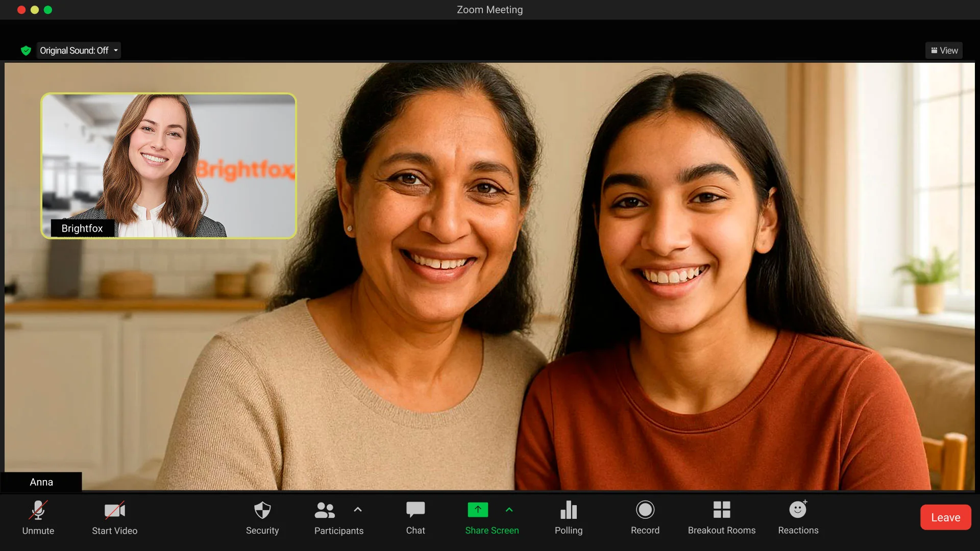Start Video using the camera toggle
Image resolution: width=980 pixels, height=551 pixels.
click(x=115, y=510)
